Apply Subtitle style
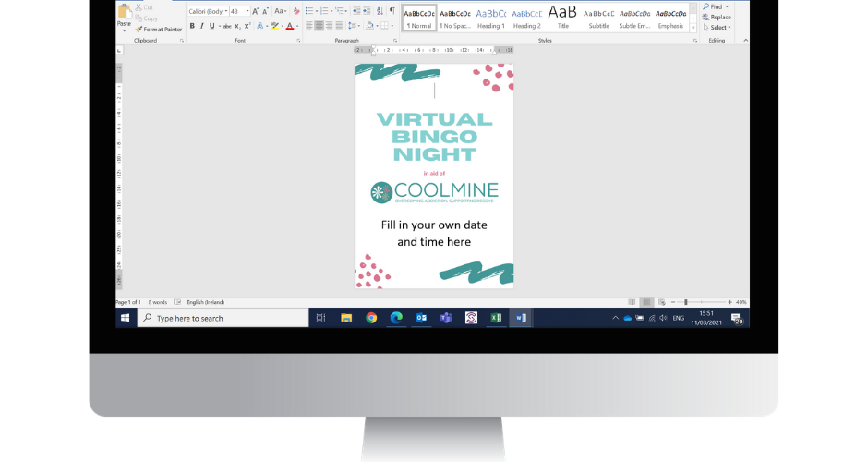 tap(599, 18)
